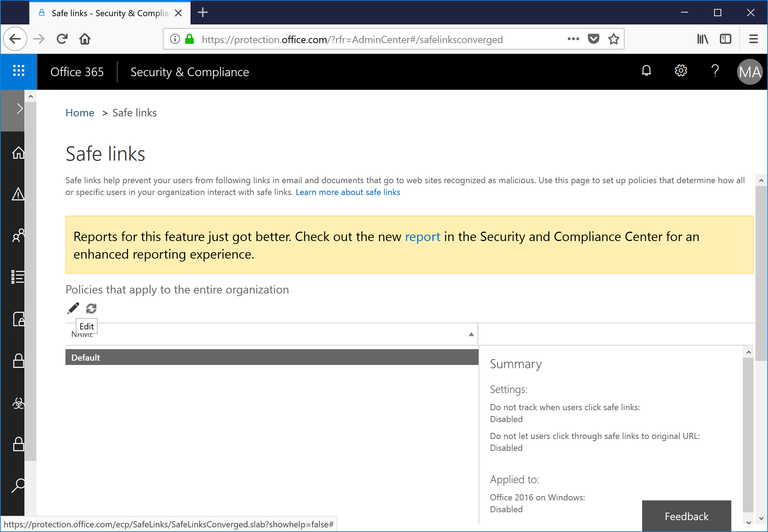768x532 pixels.
Task: Refresh the organization policies list
Action: (x=91, y=308)
